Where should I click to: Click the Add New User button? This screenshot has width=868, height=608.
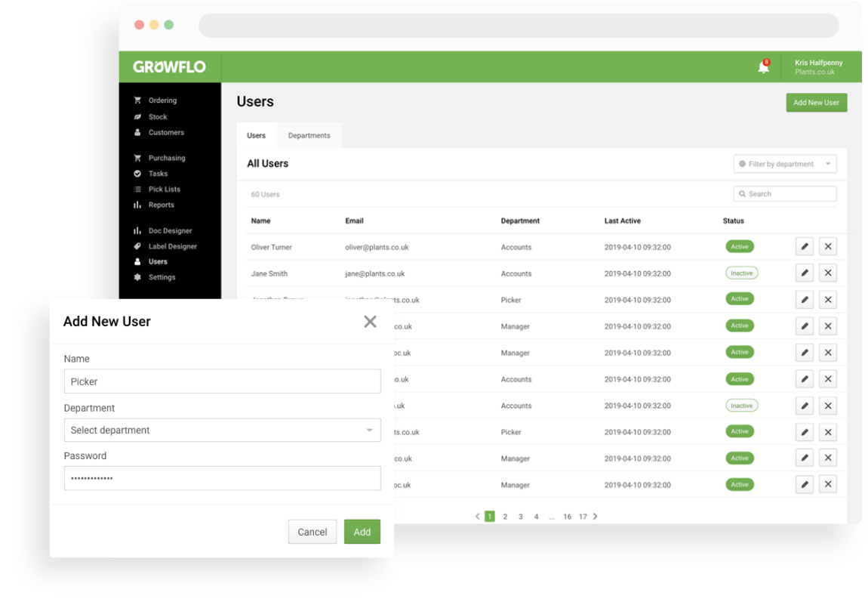pos(816,103)
